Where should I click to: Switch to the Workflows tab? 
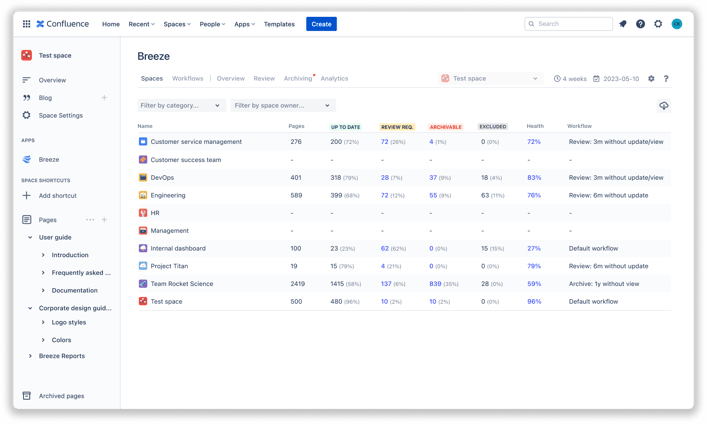[188, 78]
